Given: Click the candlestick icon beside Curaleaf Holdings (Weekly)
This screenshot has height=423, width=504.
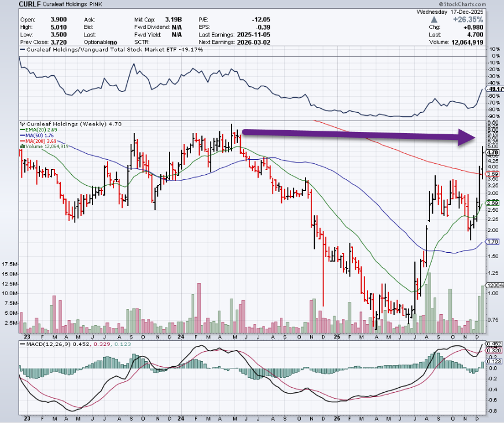Looking at the screenshot, I should (x=21, y=124).
